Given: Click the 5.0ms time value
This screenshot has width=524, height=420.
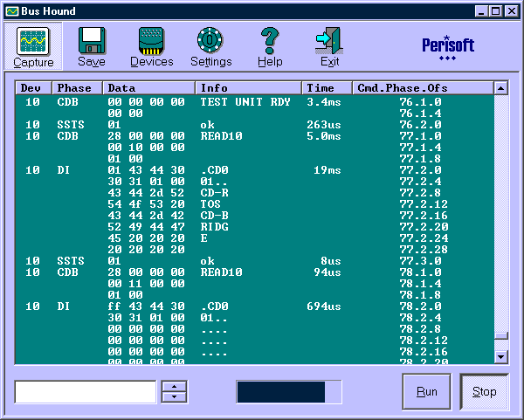Looking at the screenshot, I should pos(324,136).
